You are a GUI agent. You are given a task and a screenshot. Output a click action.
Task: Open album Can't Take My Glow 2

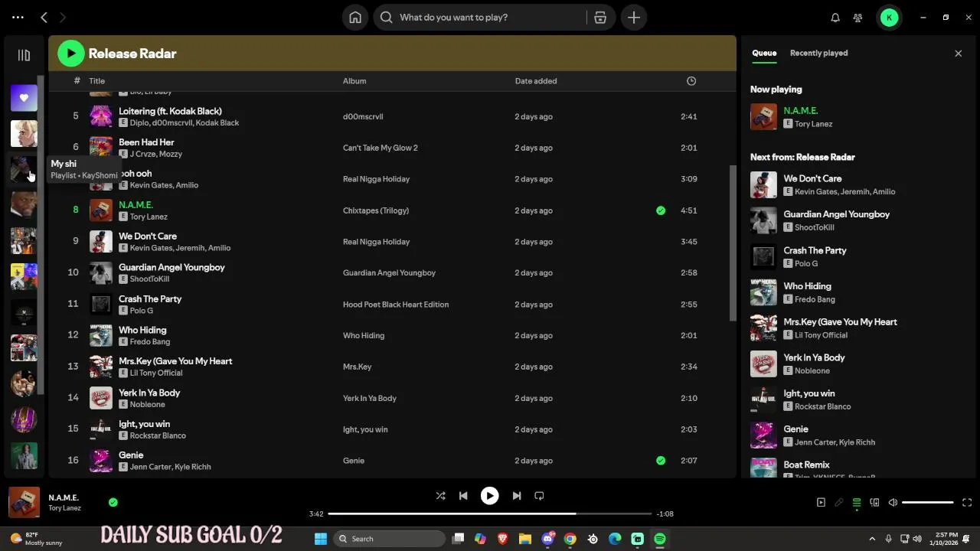point(381,148)
